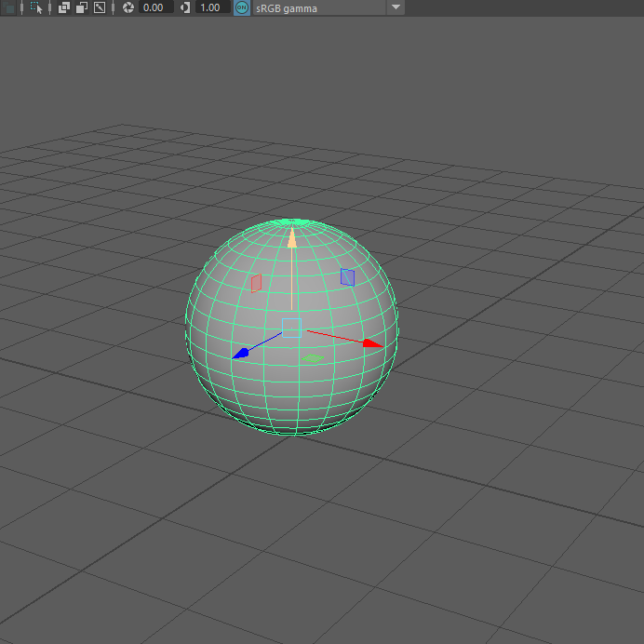Screen dimensions: 644x644
Task: Click the exposure value field 0.00
Action: pos(155,7)
